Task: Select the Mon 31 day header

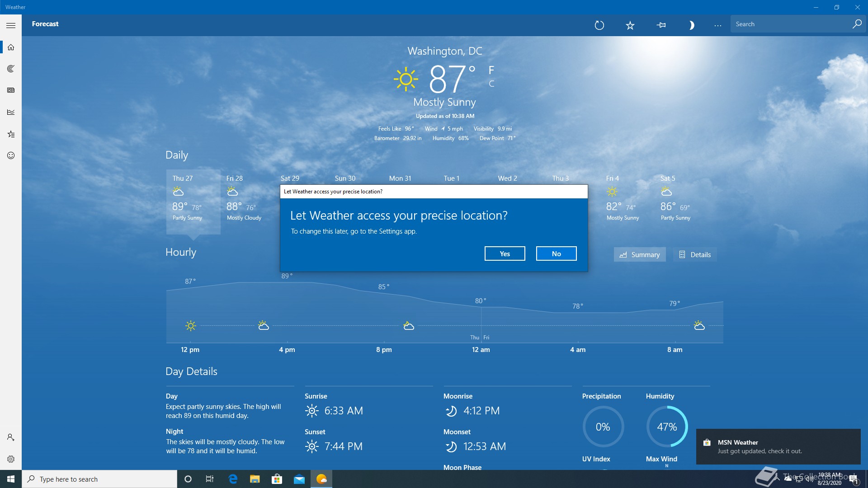Action: 400,178
